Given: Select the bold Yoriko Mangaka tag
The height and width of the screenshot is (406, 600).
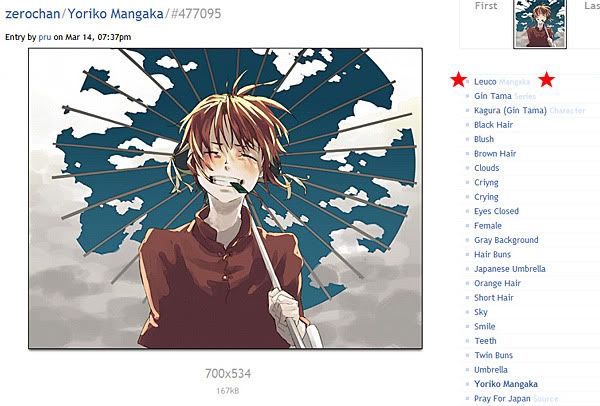Looking at the screenshot, I should [506, 384].
